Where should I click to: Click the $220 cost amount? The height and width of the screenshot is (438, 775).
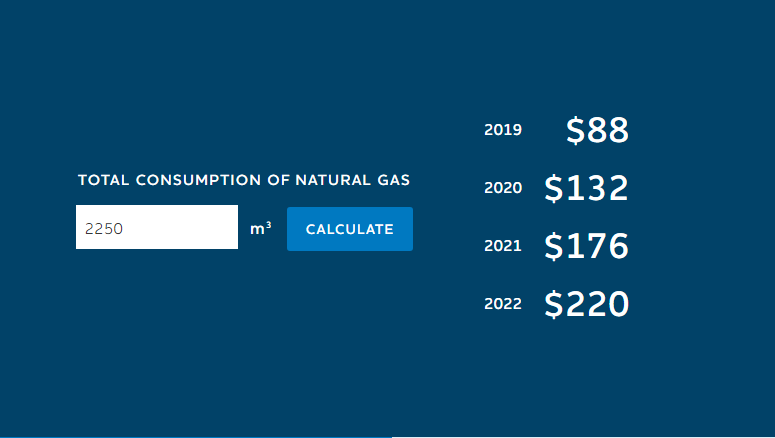(x=586, y=304)
